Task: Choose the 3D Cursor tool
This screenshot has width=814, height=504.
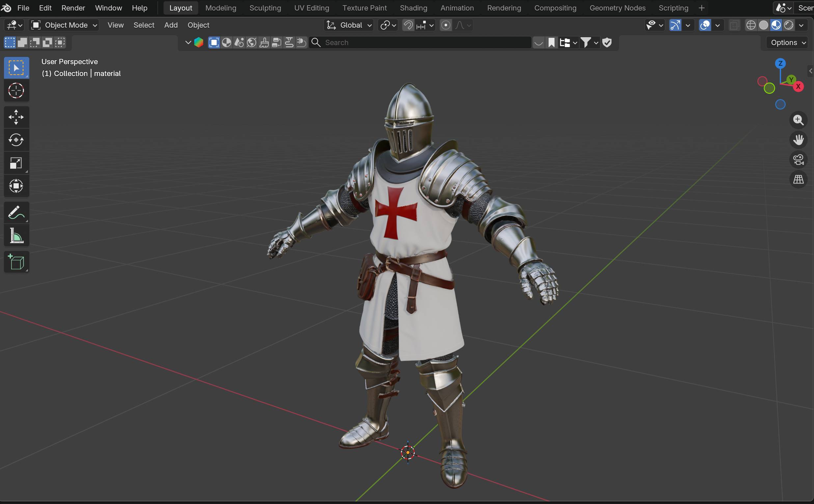Action: pyautogui.click(x=16, y=90)
